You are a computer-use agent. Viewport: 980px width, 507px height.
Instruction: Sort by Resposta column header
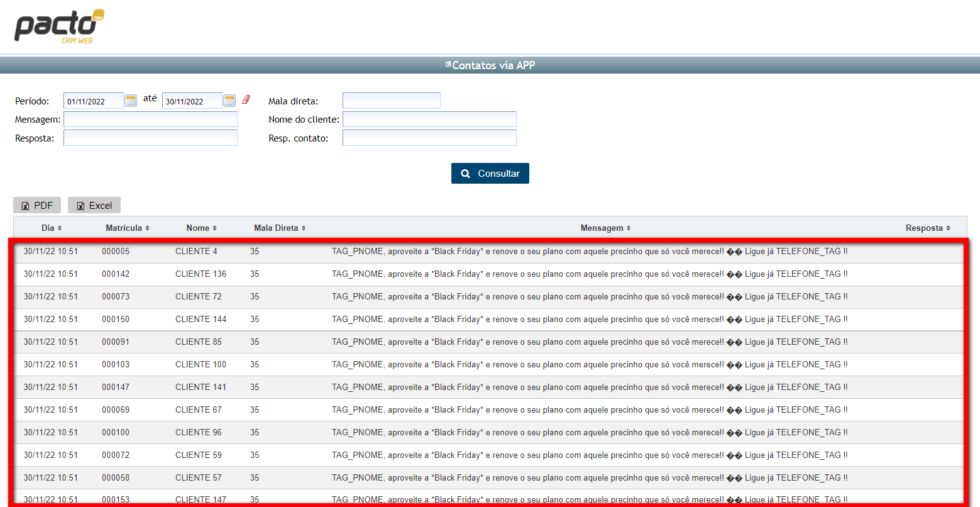[x=928, y=228]
